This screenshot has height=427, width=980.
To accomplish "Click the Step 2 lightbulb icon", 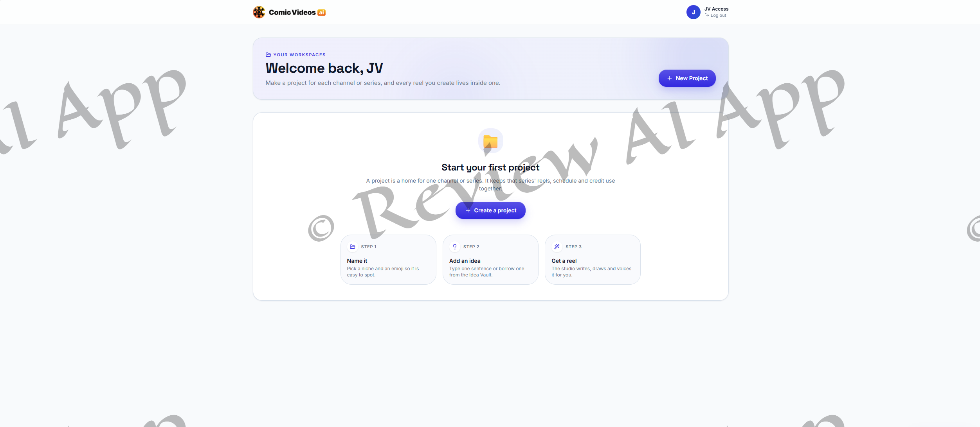I will pyautogui.click(x=454, y=247).
